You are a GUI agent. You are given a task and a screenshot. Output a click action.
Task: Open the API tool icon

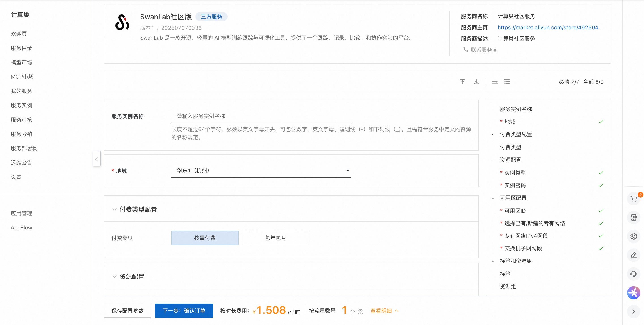coord(634,218)
